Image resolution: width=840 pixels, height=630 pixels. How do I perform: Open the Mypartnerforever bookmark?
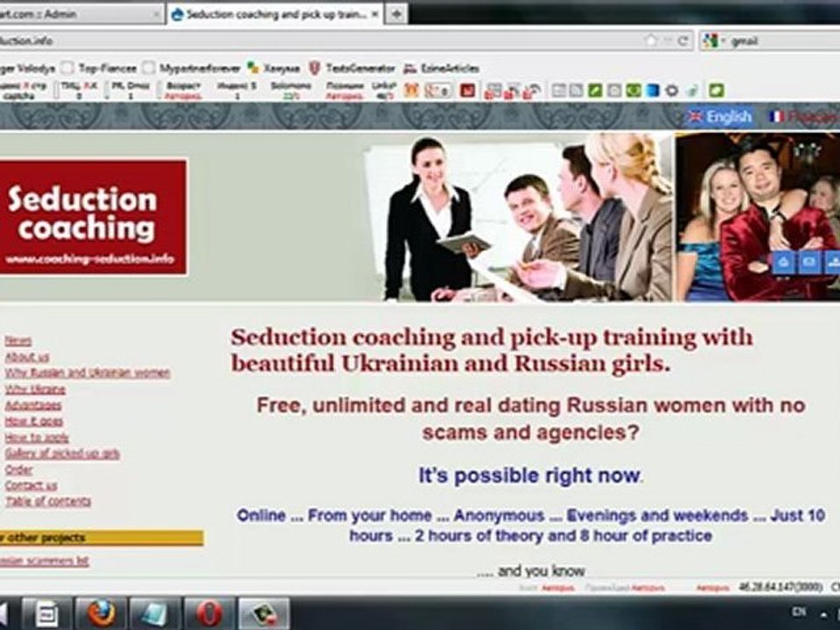(192, 68)
